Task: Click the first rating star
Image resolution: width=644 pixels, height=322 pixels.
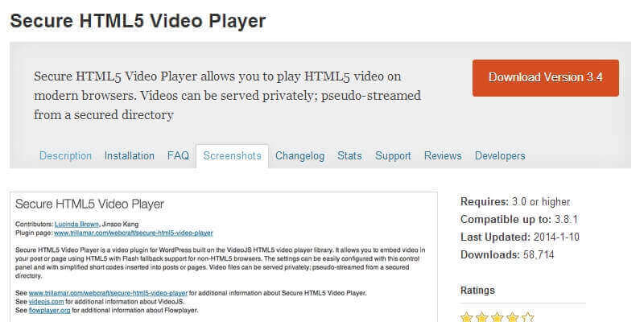Action: (467, 317)
